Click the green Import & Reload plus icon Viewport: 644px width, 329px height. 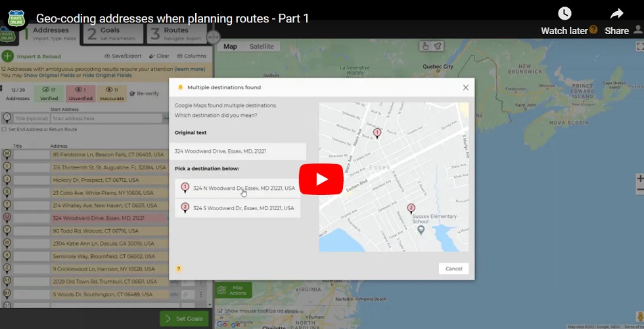[7, 56]
